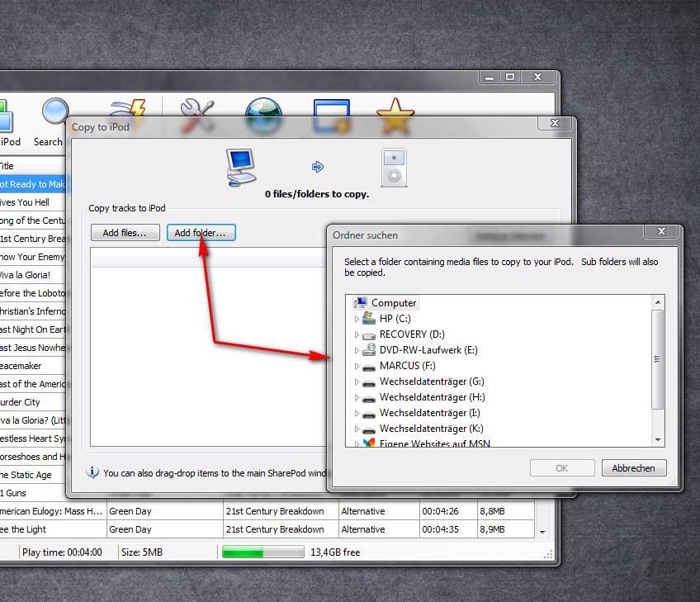The height and width of the screenshot is (602, 700).
Task: Click the gold star icon in SharePod toolbar
Action: pyautogui.click(x=395, y=116)
